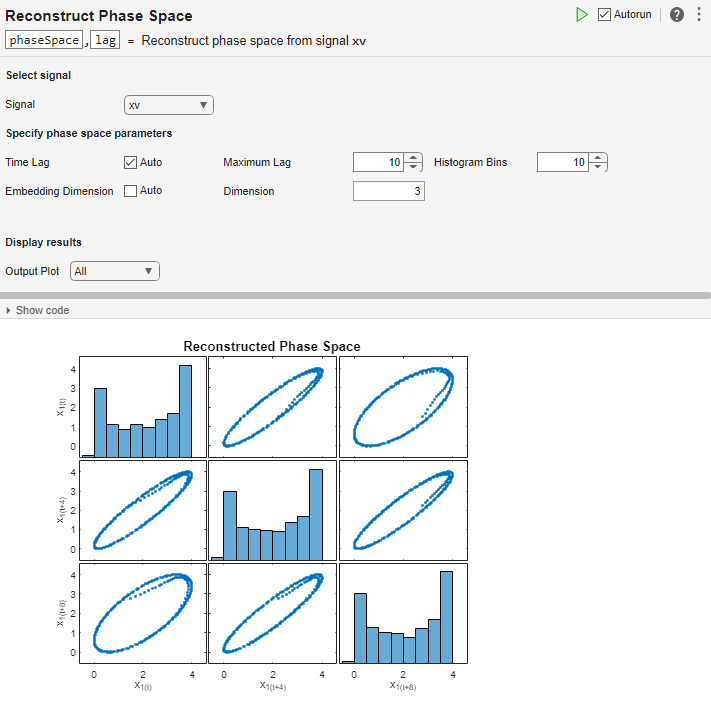
Task: Increase Maximum Lag with up arrow
Action: (413, 158)
